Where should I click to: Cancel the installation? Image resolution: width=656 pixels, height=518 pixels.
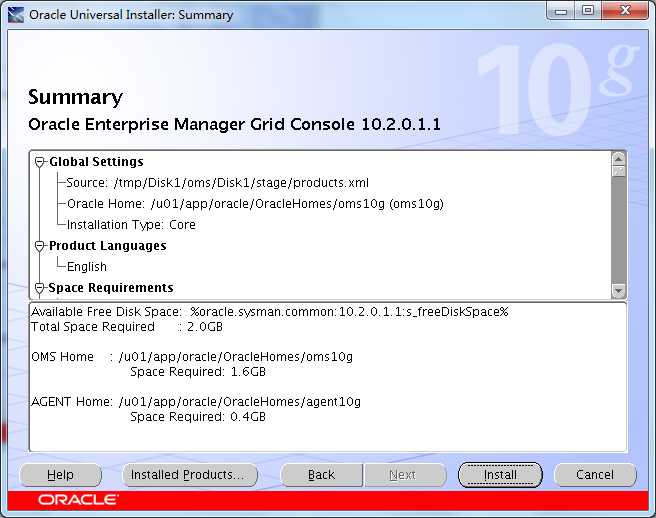point(595,475)
